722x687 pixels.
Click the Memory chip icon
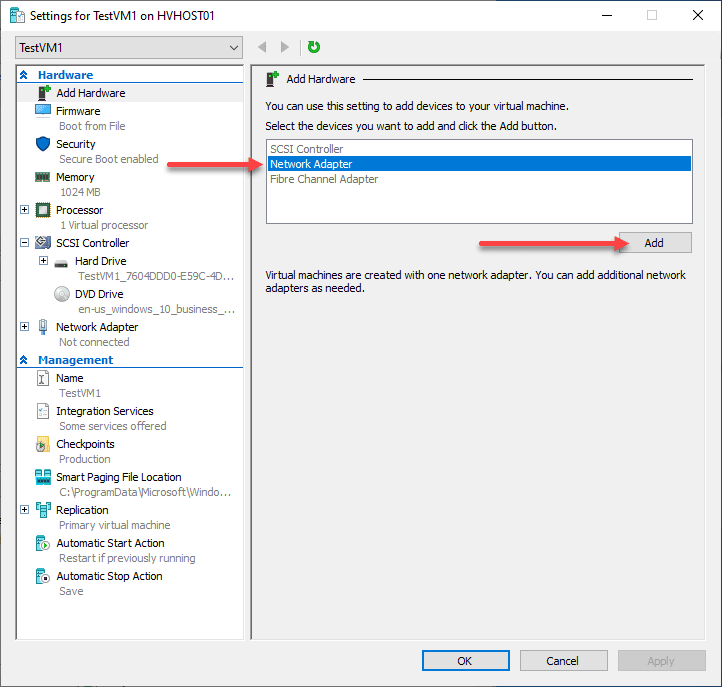click(43, 177)
